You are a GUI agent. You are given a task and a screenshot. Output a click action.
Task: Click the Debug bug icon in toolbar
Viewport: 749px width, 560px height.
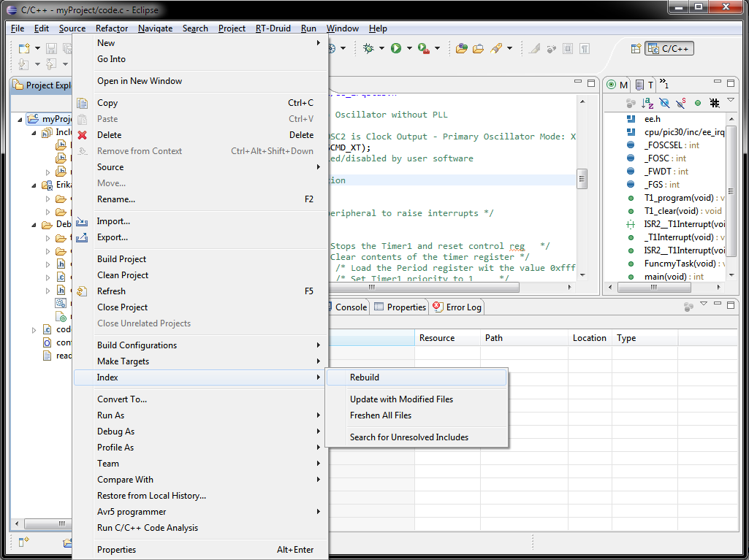coord(368,48)
